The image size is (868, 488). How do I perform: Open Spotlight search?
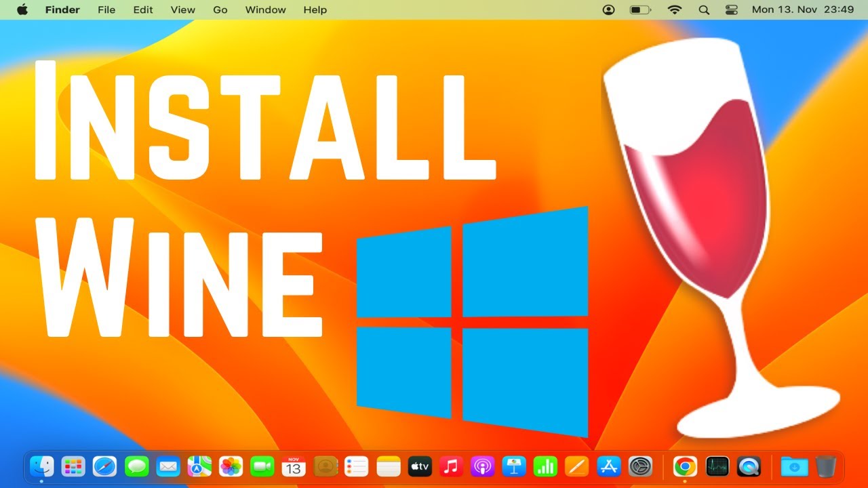pos(704,9)
